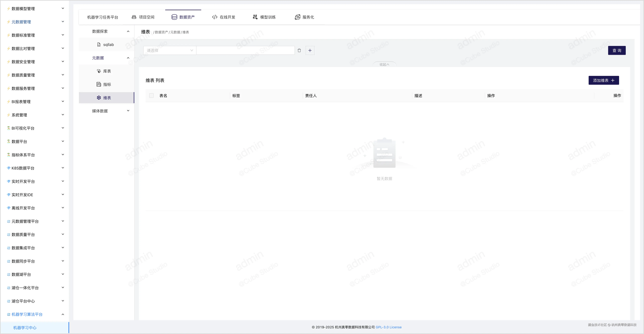Screen dimensions: 644x334
Task: Open the 请选择 filter dropdown
Action: (x=170, y=50)
